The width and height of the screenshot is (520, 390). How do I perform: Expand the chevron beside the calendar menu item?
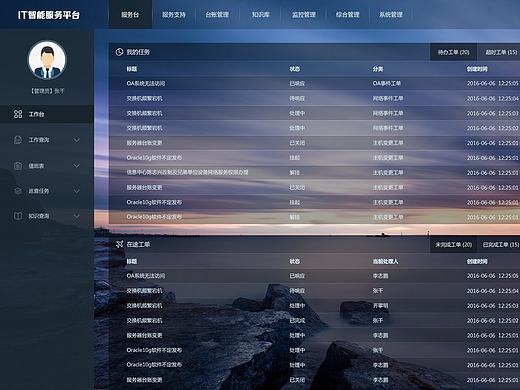point(77,166)
